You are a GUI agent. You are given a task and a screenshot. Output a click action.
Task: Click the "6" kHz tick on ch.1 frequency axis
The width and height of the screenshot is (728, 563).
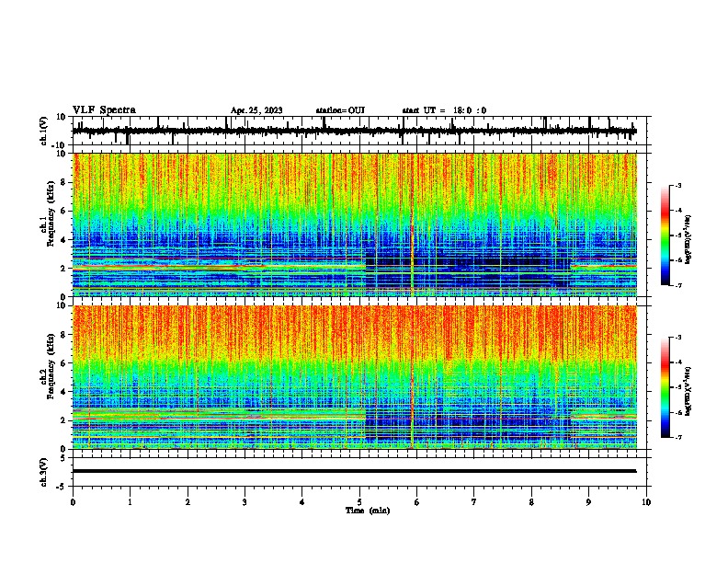pos(63,211)
